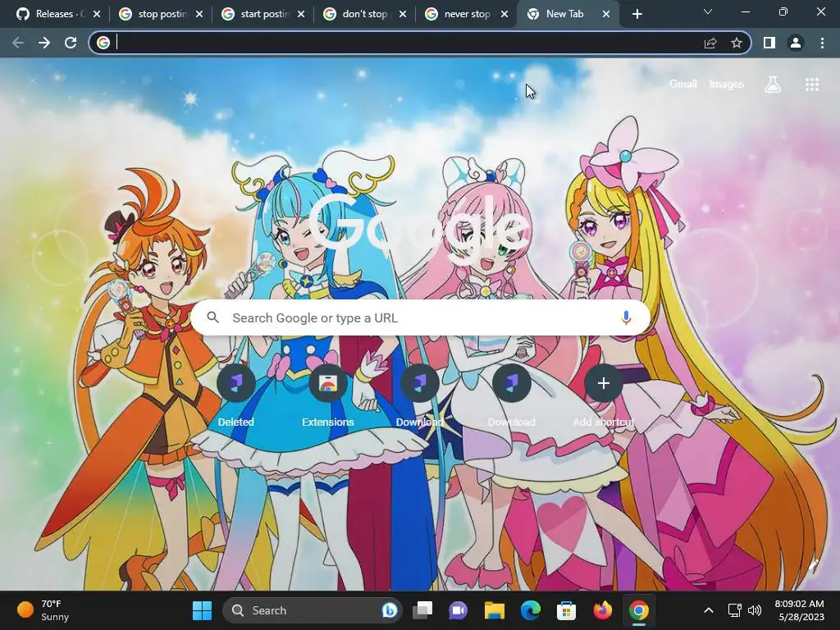Show hidden system tray icons
This screenshot has width=840, height=630.
[708, 610]
